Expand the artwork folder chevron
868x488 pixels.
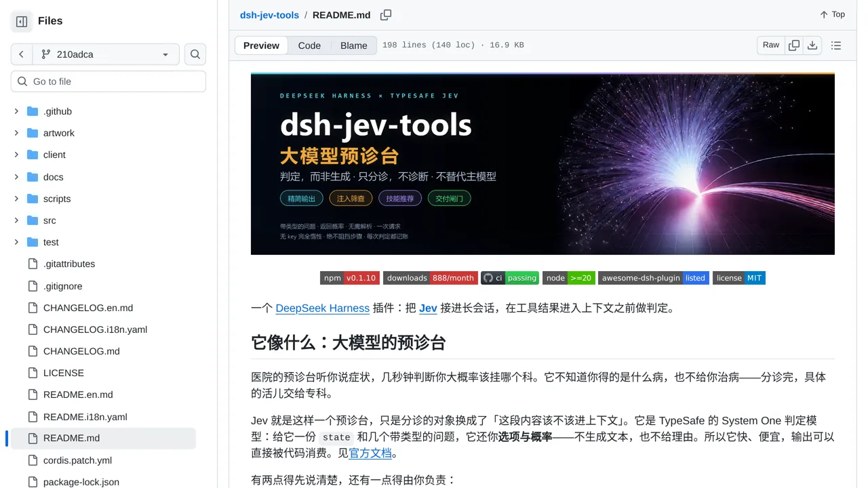click(x=16, y=133)
